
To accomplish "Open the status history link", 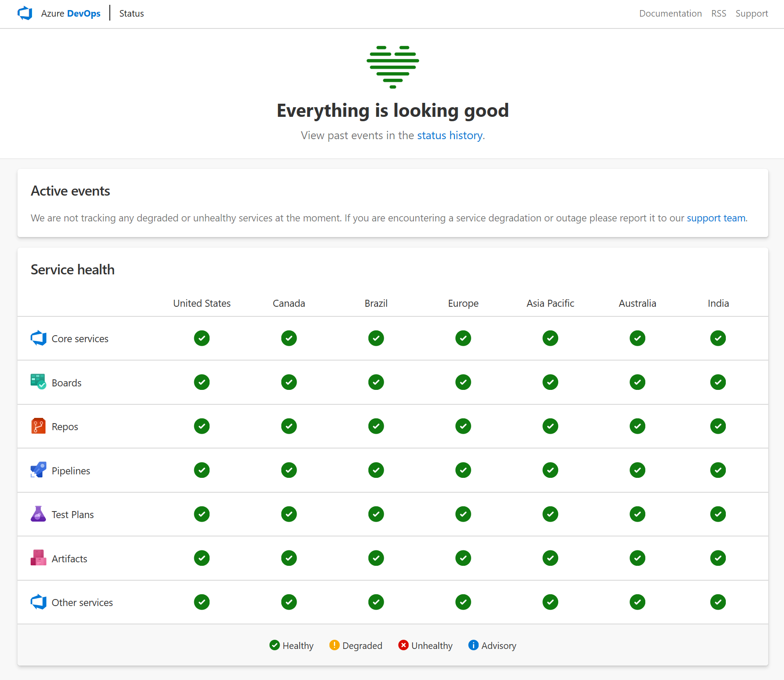I will click(x=449, y=135).
